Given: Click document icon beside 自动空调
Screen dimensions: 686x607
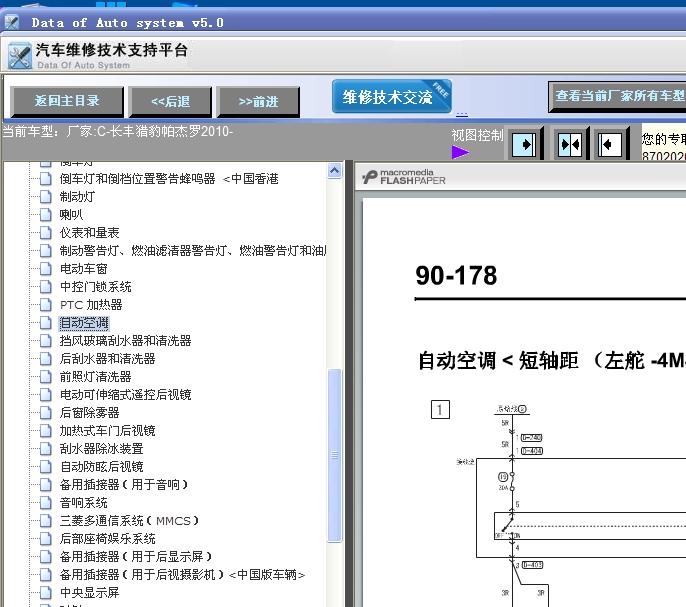Looking at the screenshot, I should (x=46, y=323).
